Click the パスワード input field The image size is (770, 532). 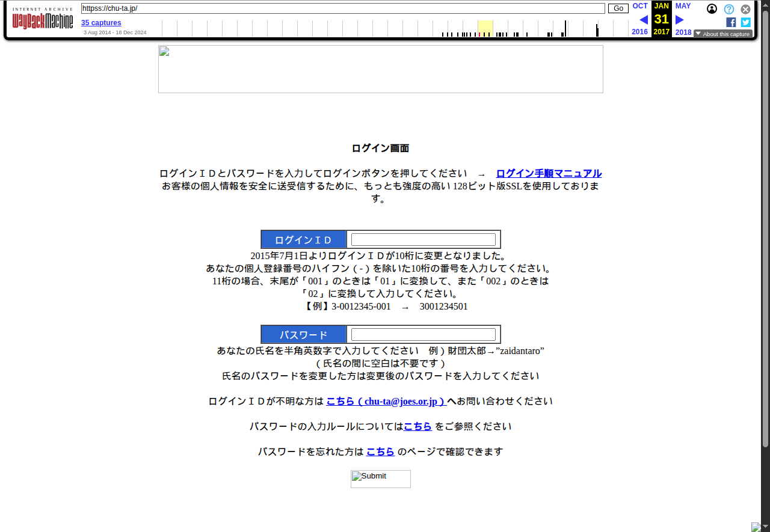(423, 335)
